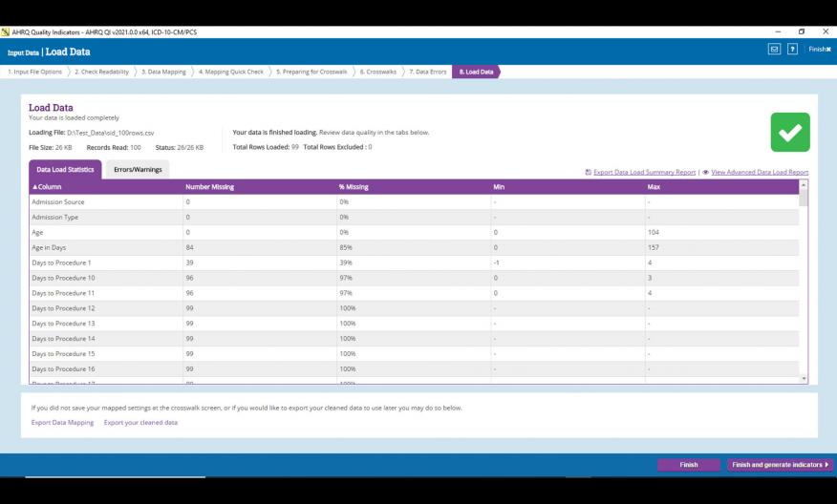This screenshot has height=504, width=837.
Task: Click the -1 min value for Procedure 1
Action: pos(497,262)
